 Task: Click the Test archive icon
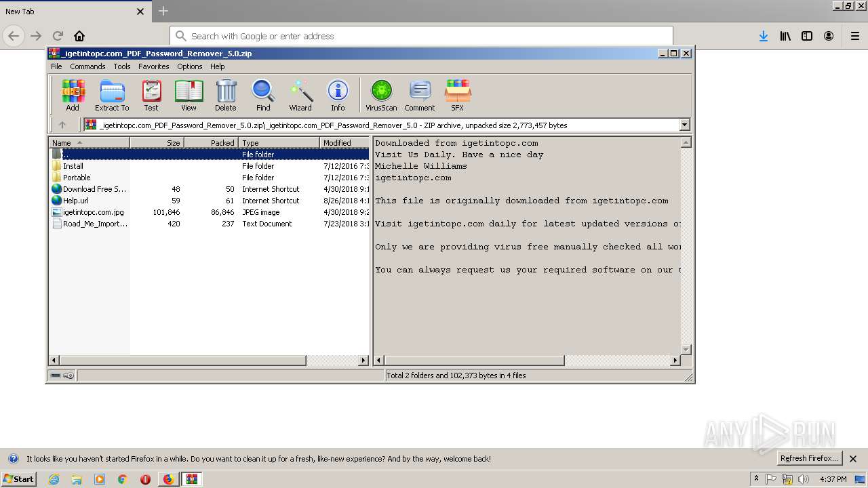(151, 95)
